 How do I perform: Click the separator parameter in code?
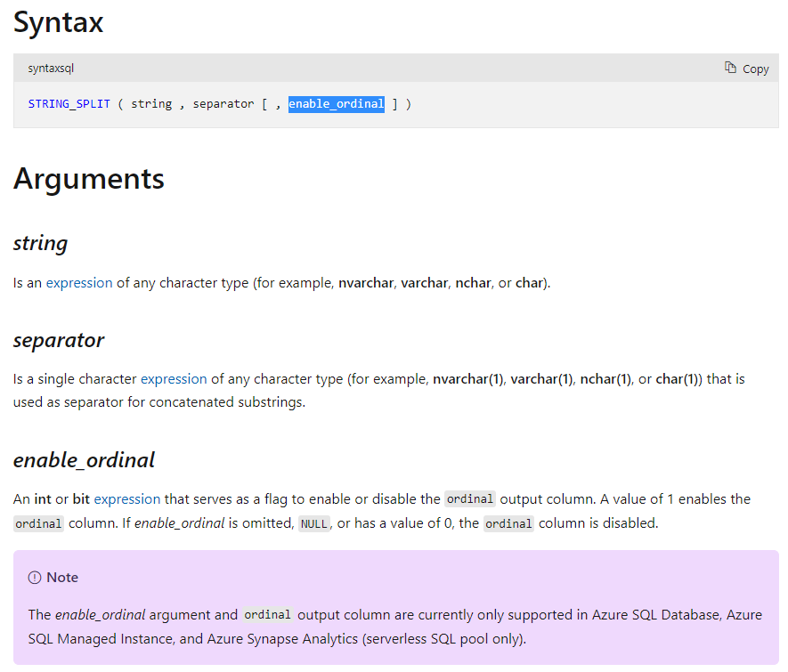click(223, 104)
